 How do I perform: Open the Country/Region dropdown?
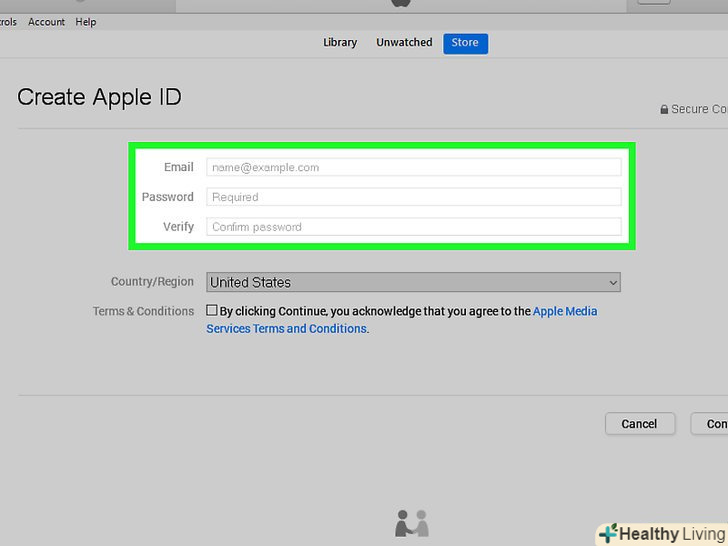[413, 282]
